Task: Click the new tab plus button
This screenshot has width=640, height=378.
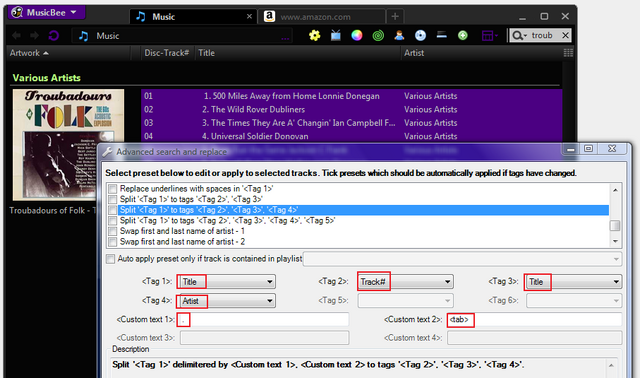Action: pyautogui.click(x=395, y=16)
